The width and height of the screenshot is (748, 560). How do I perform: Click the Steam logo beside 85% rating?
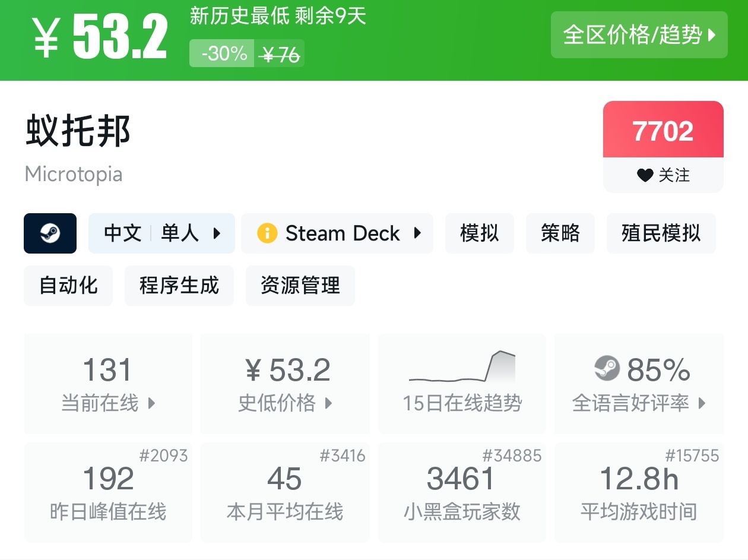pyautogui.click(x=607, y=369)
